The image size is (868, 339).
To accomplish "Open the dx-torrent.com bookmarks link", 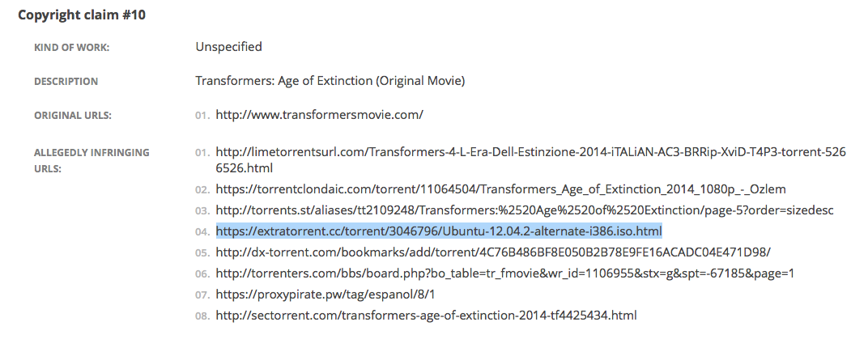I will point(493,252).
